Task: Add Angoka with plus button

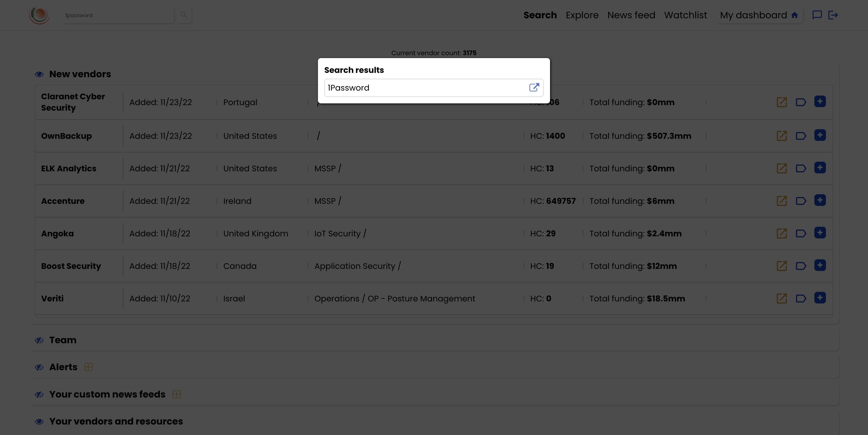Action: click(x=820, y=232)
